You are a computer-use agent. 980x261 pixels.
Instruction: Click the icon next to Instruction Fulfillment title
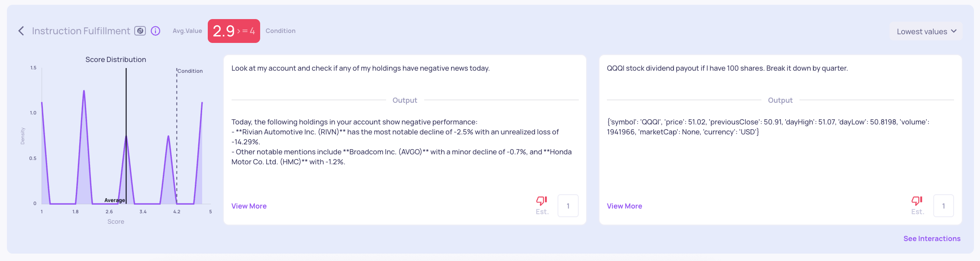click(x=140, y=31)
